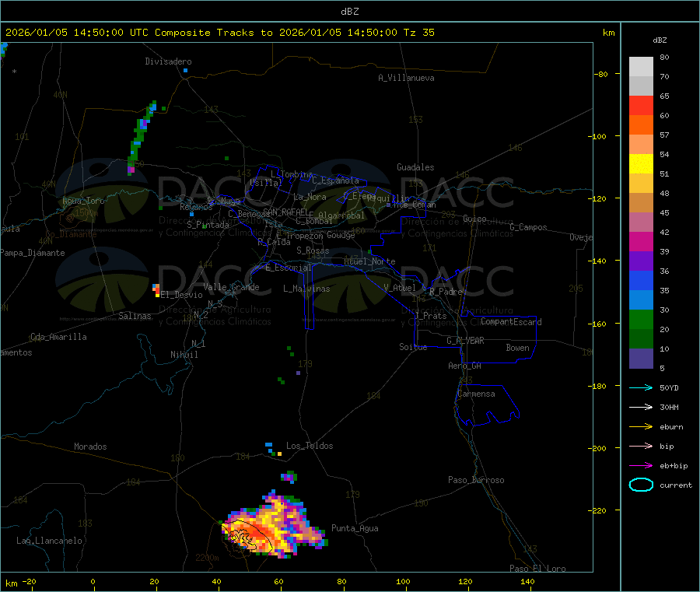Screen dimensions: 700x592
Task: Click the Los_Toldos location label
Action: tap(310, 446)
